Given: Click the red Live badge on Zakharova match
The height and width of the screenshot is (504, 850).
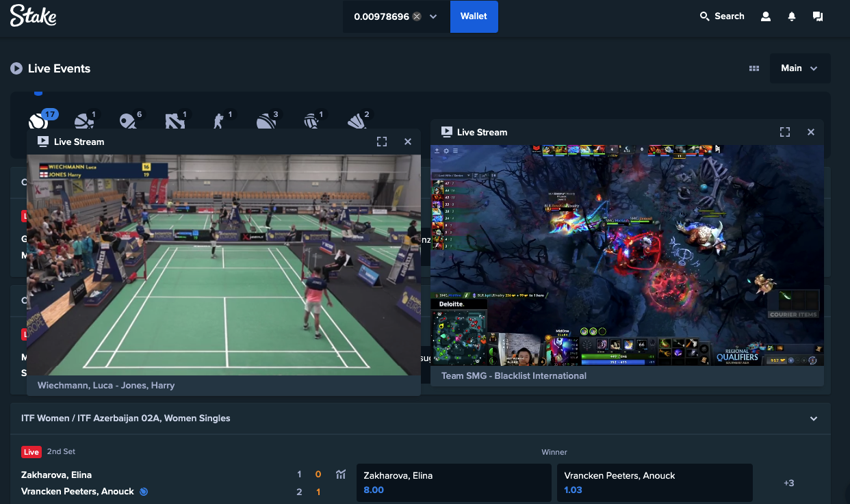Looking at the screenshot, I should tap(31, 452).
